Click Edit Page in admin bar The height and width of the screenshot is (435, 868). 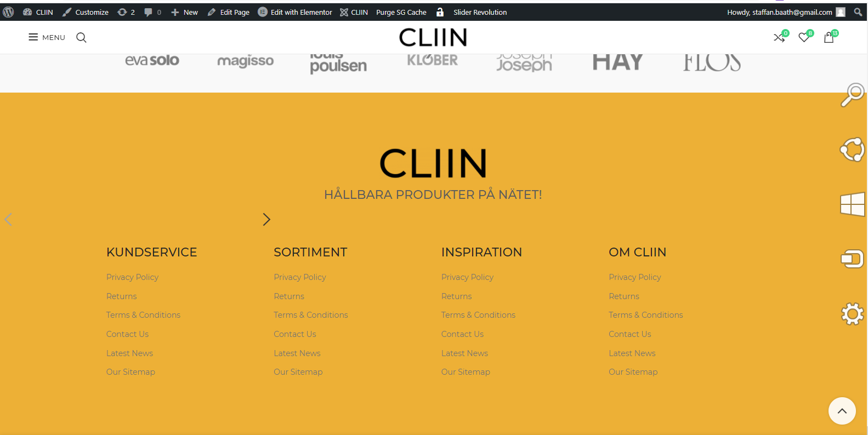pyautogui.click(x=229, y=12)
